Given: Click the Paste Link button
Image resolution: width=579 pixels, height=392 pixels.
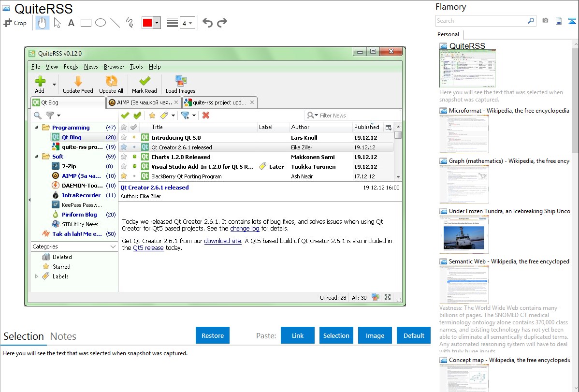Looking at the screenshot, I should coord(298,335).
